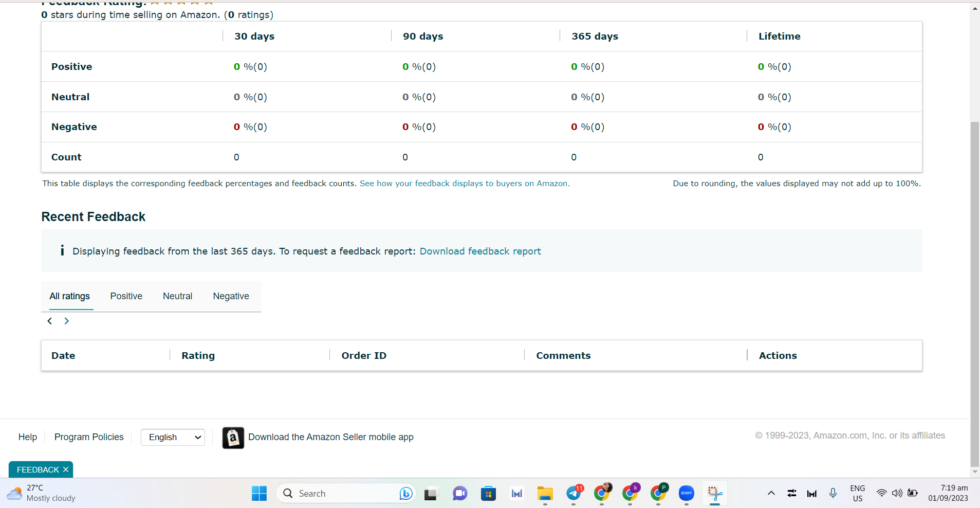
Task: Click Negative Lifetime value 0 %(0)
Action: [x=774, y=127]
